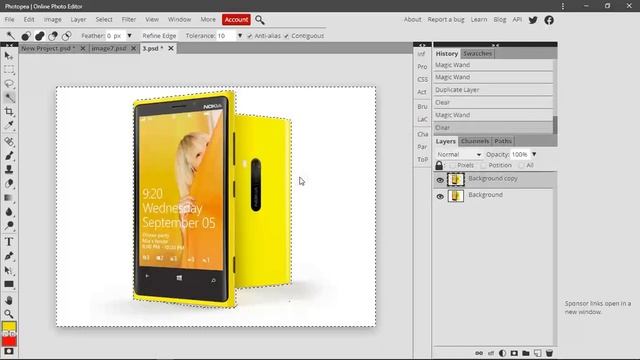This screenshot has height=360, width=640.
Task: Switch to the Channels tab
Action: click(x=475, y=141)
